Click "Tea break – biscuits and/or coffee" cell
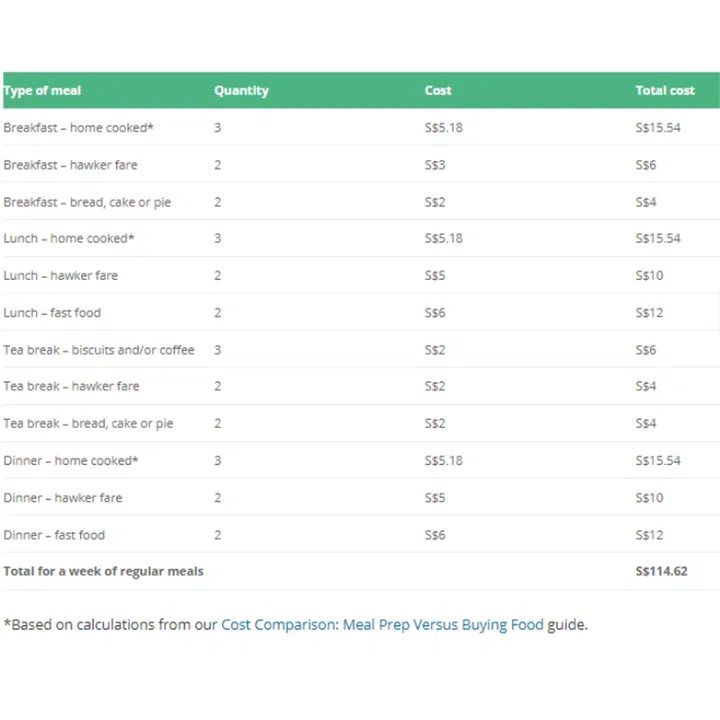The height and width of the screenshot is (720, 720). (x=99, y=350)
